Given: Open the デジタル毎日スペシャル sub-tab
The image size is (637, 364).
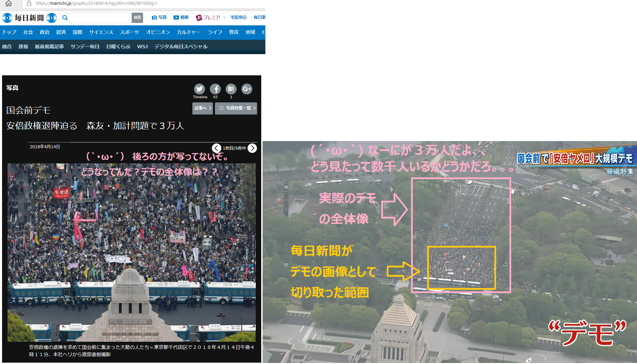Looking at the screenshot, I should (181, 47).
